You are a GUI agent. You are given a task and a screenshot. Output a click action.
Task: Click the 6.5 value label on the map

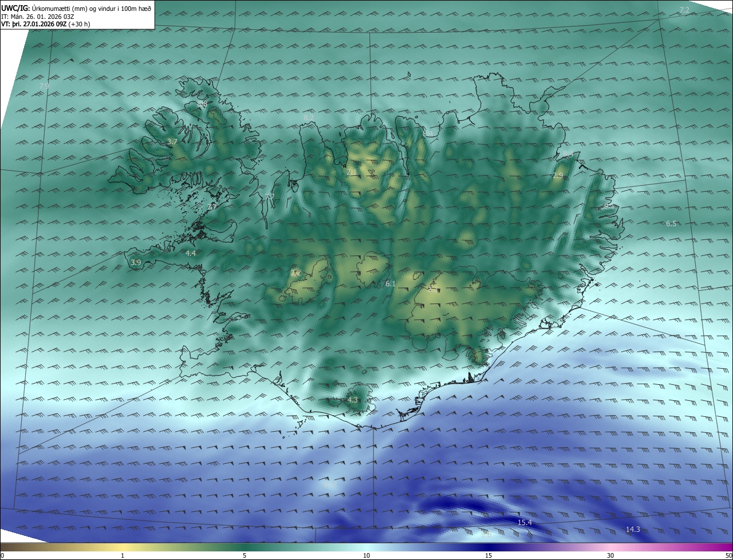coord(671,224)
